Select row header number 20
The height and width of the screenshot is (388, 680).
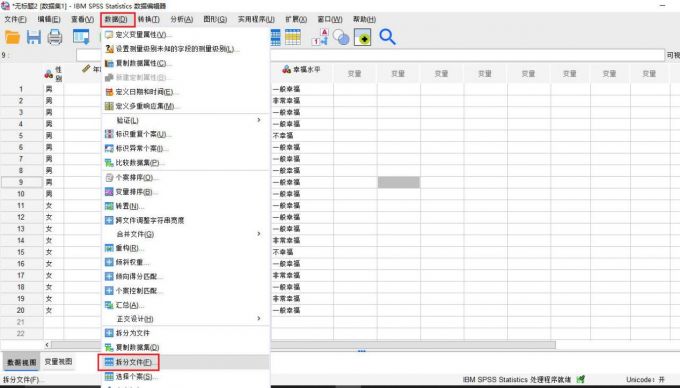(x=21, y=310)
